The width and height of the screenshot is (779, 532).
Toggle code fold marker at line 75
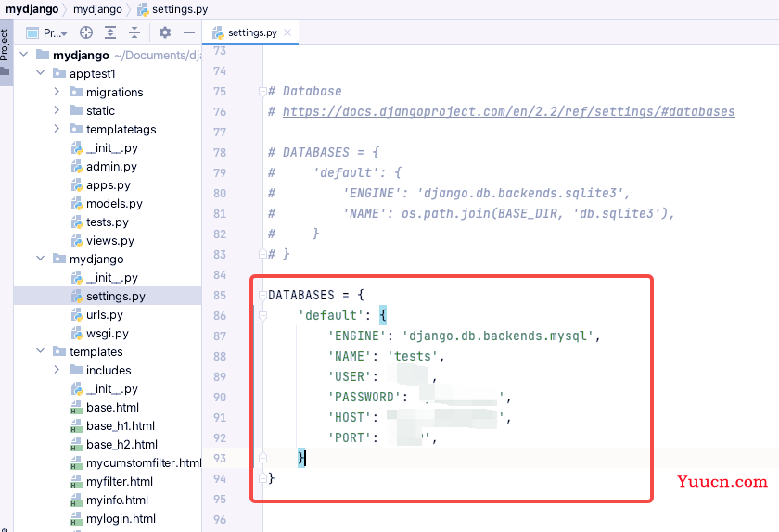262,92
